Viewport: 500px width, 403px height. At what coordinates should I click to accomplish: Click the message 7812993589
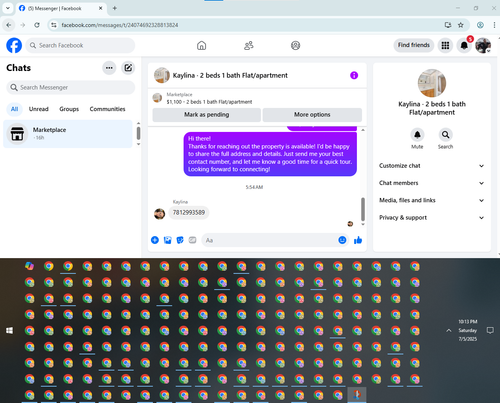pyautogui.click(x=189, y=213)
